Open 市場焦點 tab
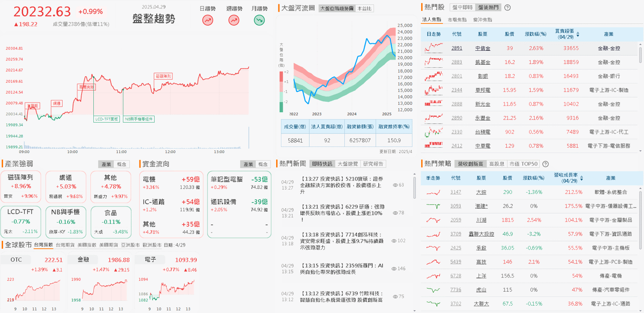Screen dimensions: 644x313 (457, 20)
